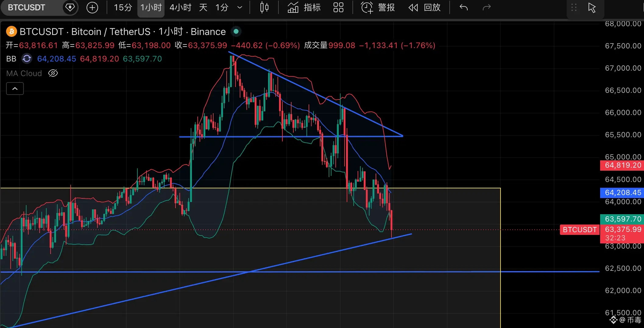Screen dimensions: 644x328
Task: Show the hidden MA Cloud indicator
Action: click(53, 73)
